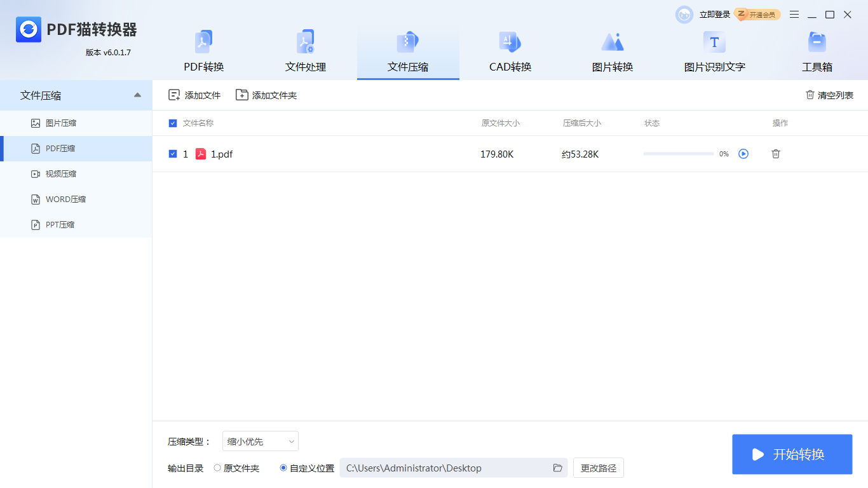This screenshot has width=868, height=488.
Task: Click the 压缩后大小 column header
Action: (582, 123)
